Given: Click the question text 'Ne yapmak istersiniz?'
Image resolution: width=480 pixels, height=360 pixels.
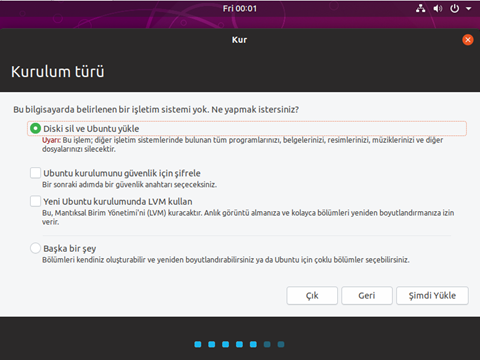Looking at the screenshot, I should click(x=255, y=109).
